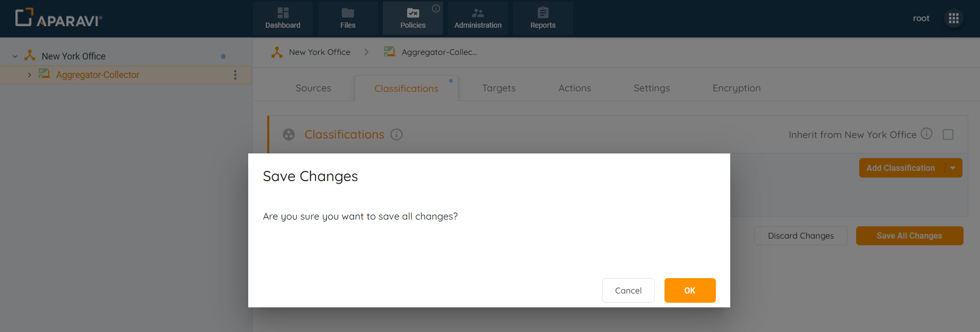Open the Reports section
Image resolution: width=980 pixels, height=332 pixels.
point(543,18)
